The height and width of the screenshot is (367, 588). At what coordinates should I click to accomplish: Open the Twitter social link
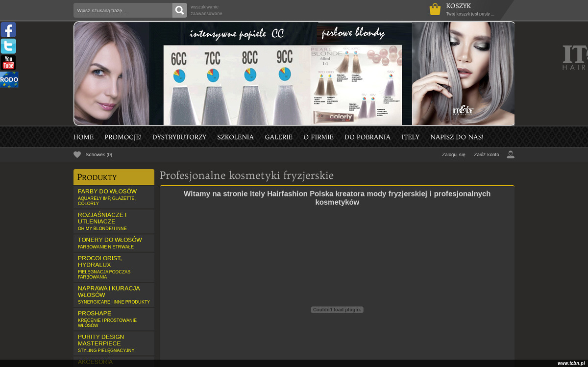tap(8, 46)
